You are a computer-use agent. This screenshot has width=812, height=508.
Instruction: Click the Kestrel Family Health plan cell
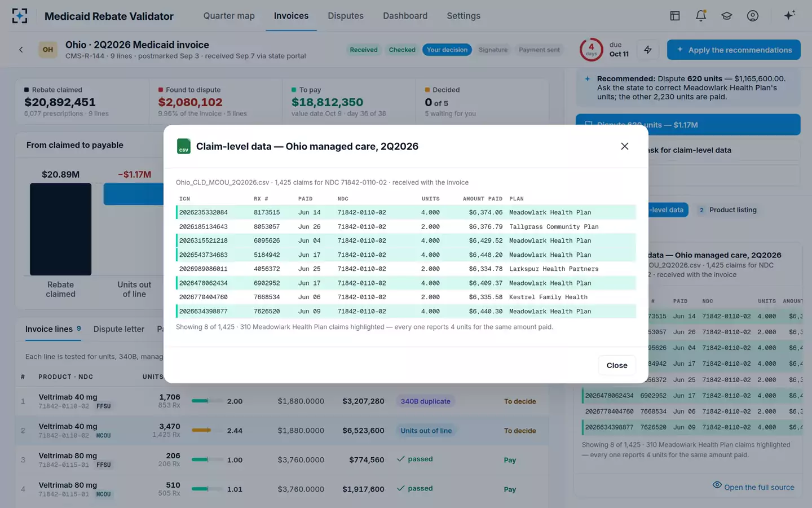pos(548,297)
